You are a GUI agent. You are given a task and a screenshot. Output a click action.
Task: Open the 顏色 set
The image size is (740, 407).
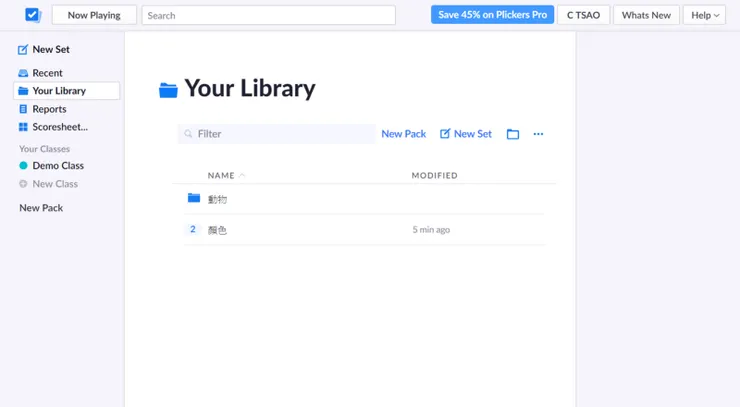364,229
